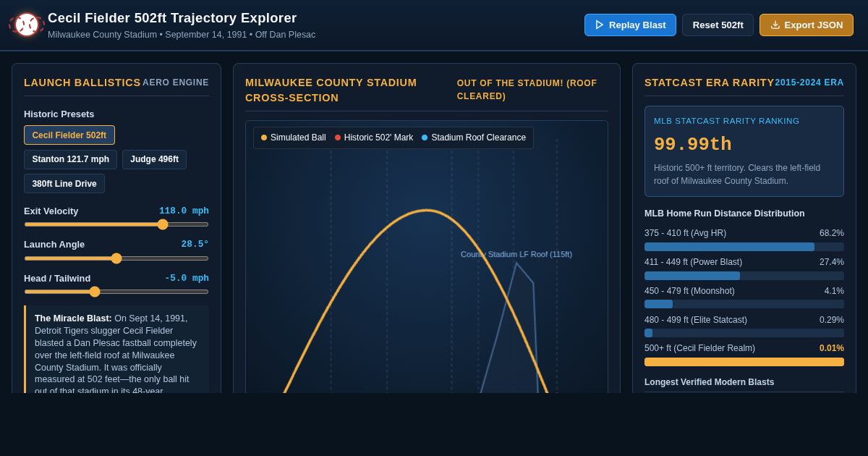The image size is (868, 456).
Task: Click the 4.1% distribution value
Action: pyautogui.click(x=834, y=291)
